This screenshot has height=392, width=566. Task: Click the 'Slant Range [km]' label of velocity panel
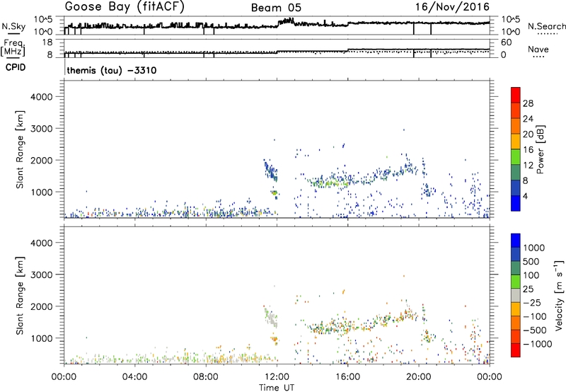[19, 296]
